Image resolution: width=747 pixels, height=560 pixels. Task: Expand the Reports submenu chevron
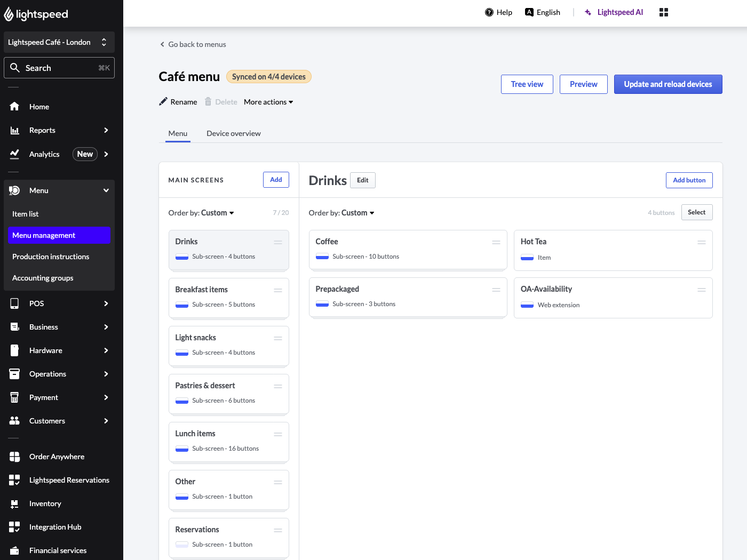point(106,130)
